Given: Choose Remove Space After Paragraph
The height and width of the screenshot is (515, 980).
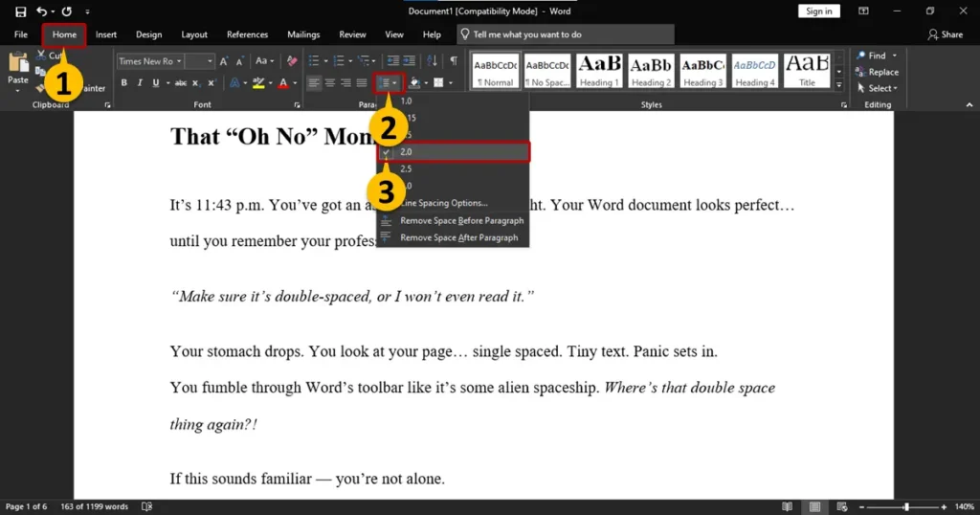Looking at the screenshot, I should tap(454, 237).
